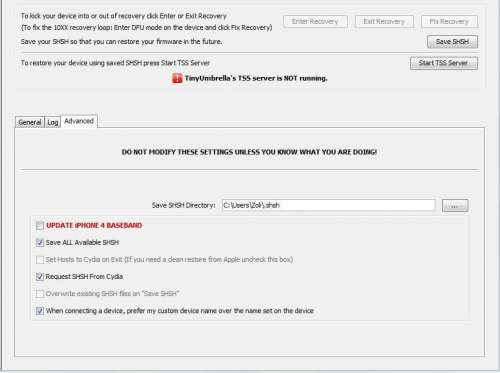Viewport: 500px width, 373px height.
Task: Uncheck Request SHSH From Cydia
Action: click(40, 277)
